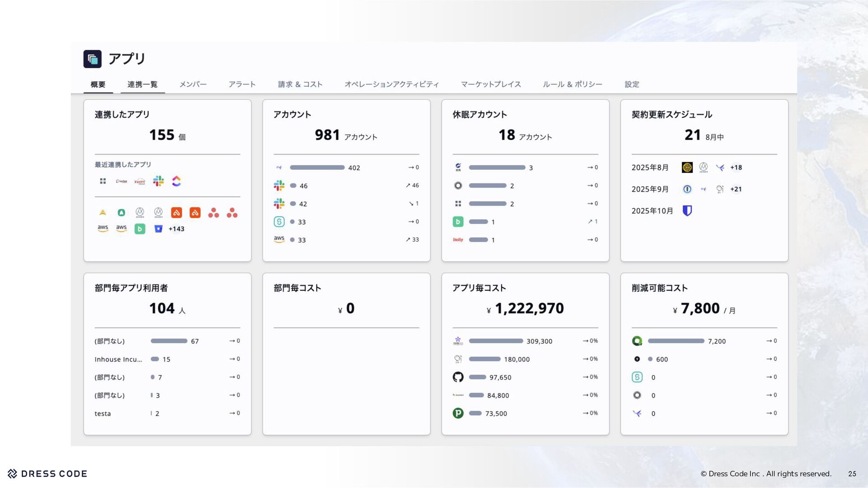Viewport: 868px width, 488px height.
Task: Click the green P icon with 73,500
Action: pos(458,413)
